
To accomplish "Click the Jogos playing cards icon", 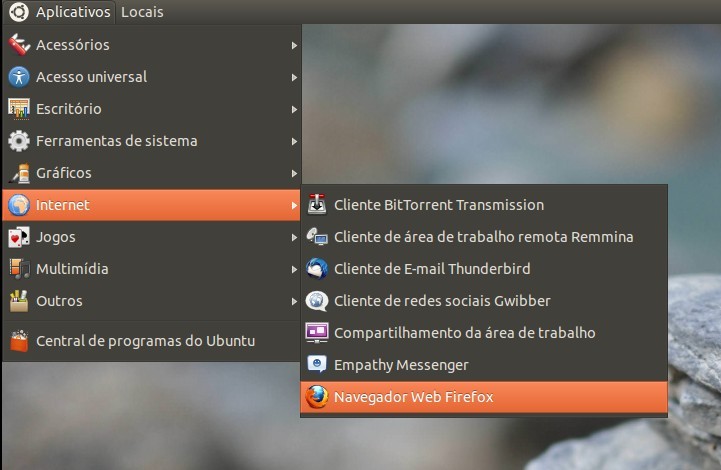I will pyautogui.click(x=19, y=237).
